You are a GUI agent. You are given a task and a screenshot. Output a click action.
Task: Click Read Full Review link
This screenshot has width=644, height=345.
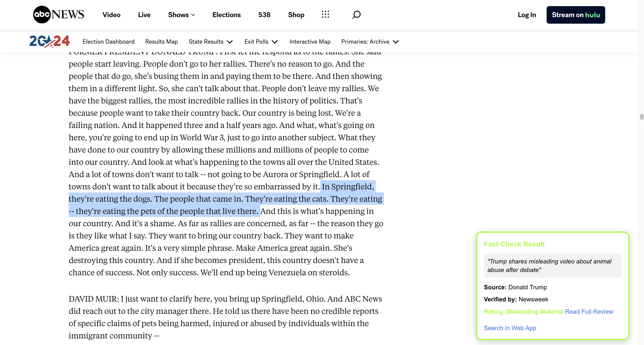pyautogui.click(x=589, y=311)
